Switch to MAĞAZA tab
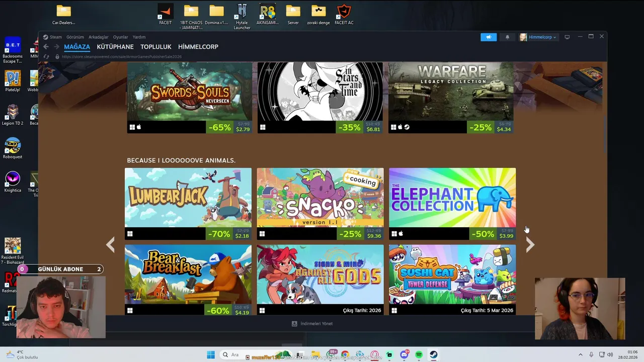 [x=77, y=47]
